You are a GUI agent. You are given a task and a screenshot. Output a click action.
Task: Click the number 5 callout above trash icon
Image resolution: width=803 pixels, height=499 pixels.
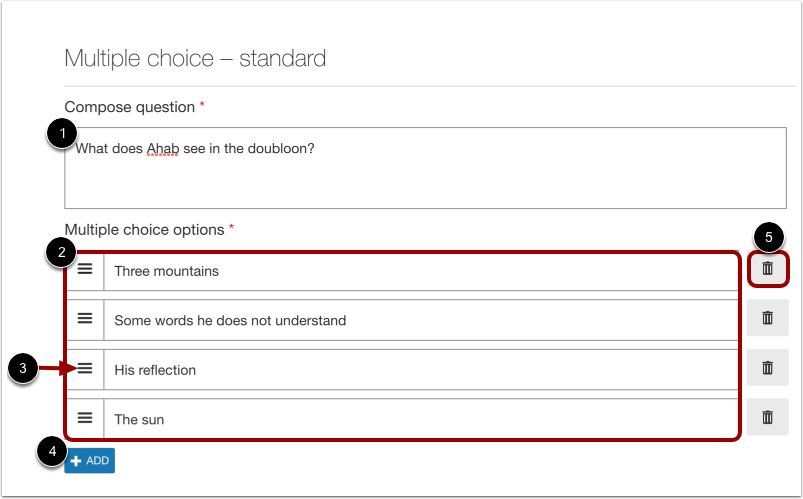tap(768, 237)
